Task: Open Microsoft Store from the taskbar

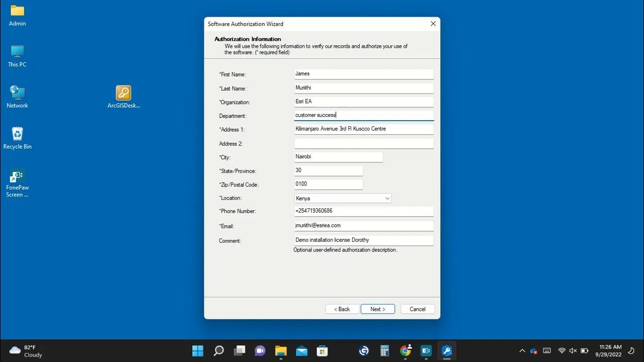Action: point(323,350)
